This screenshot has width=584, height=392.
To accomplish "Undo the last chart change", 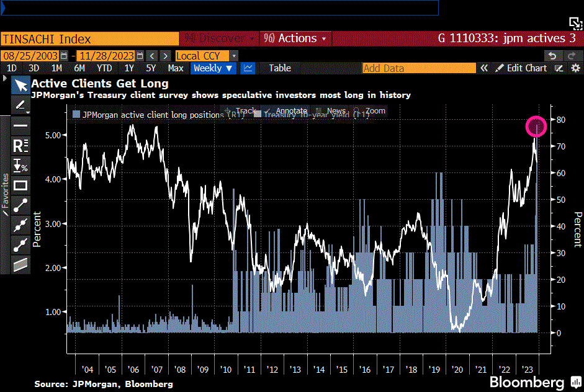I will [552, 56].
